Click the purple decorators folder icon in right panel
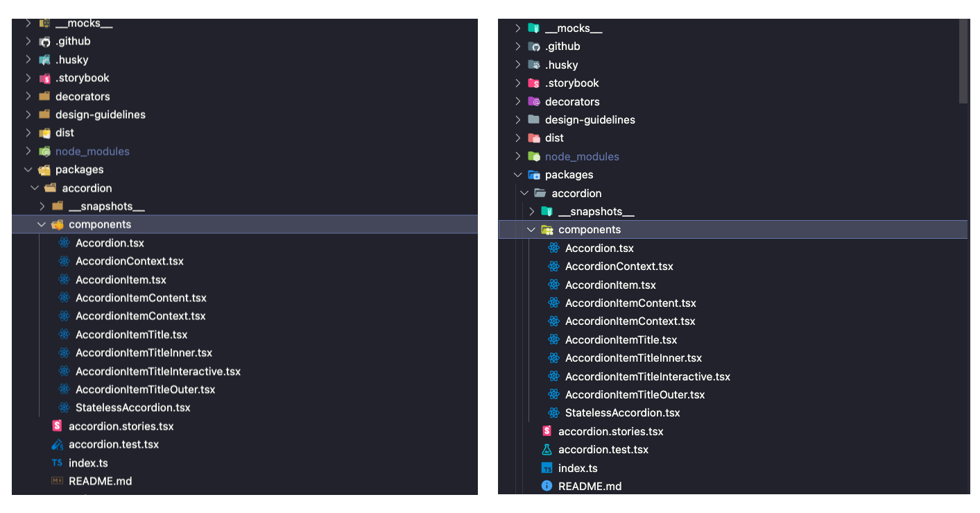This screenshot has width=980, height=513. 533,101
